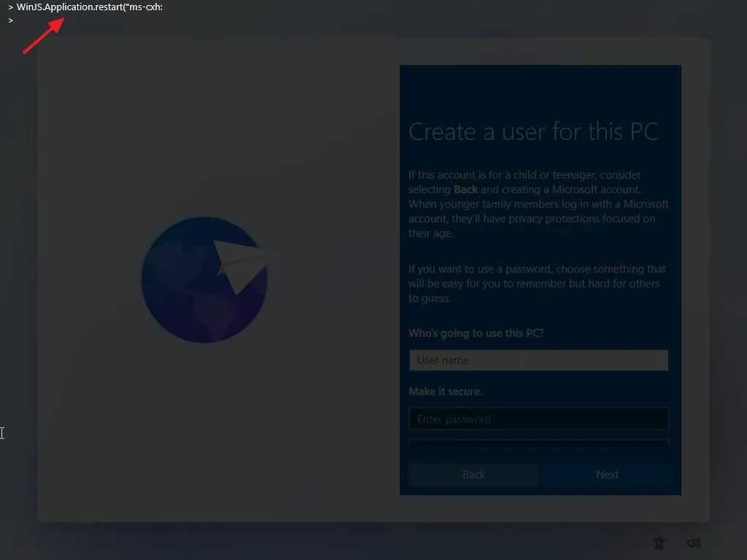Click the child account guidance paragraph
747x560 pixels.
(538, 204)
